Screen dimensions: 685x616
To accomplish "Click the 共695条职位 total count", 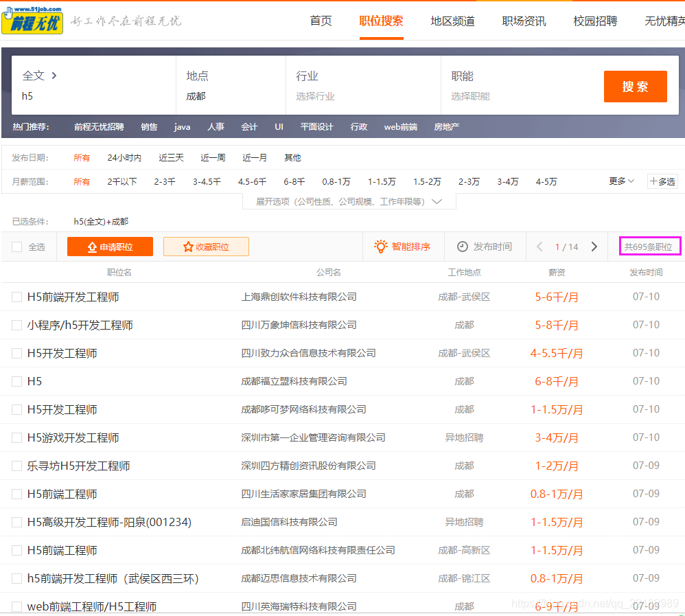I will [649, 247].
